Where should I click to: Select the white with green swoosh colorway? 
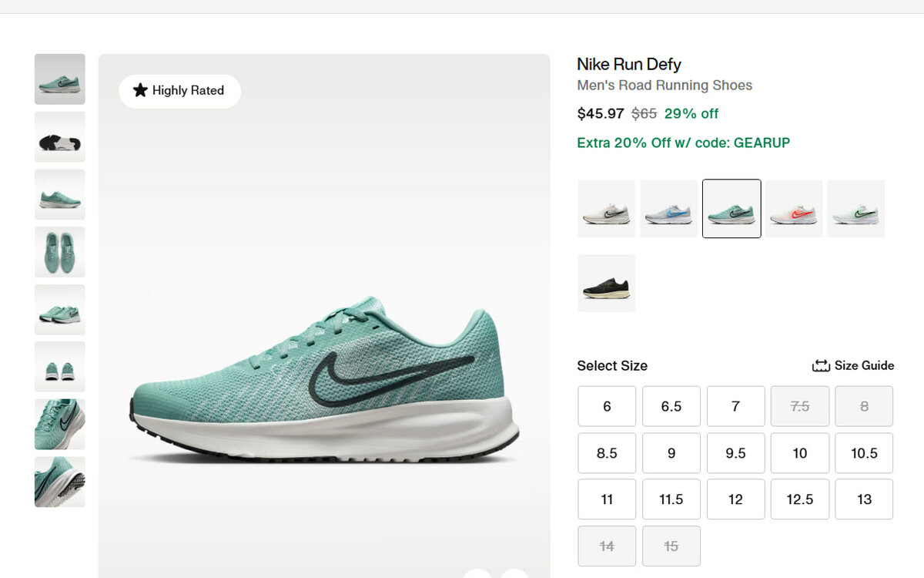tap(856, 209)
